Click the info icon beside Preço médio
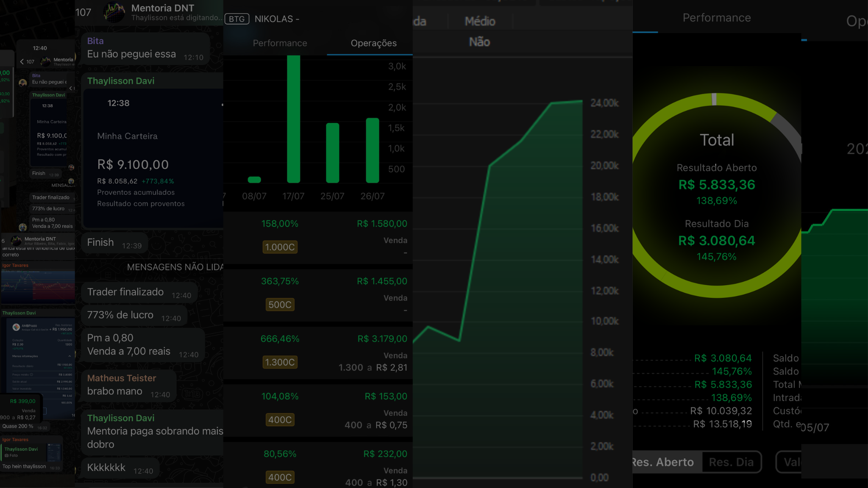 pyautogui.click(x=31, y=374)
